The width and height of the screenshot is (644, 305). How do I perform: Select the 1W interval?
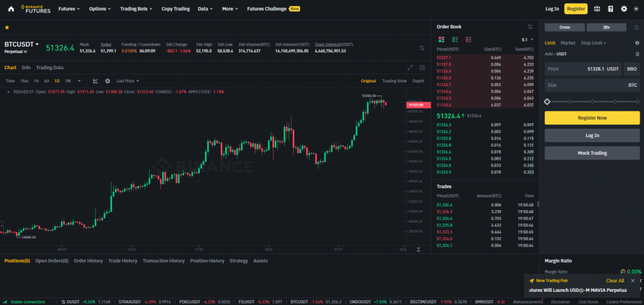coord(68,81)
